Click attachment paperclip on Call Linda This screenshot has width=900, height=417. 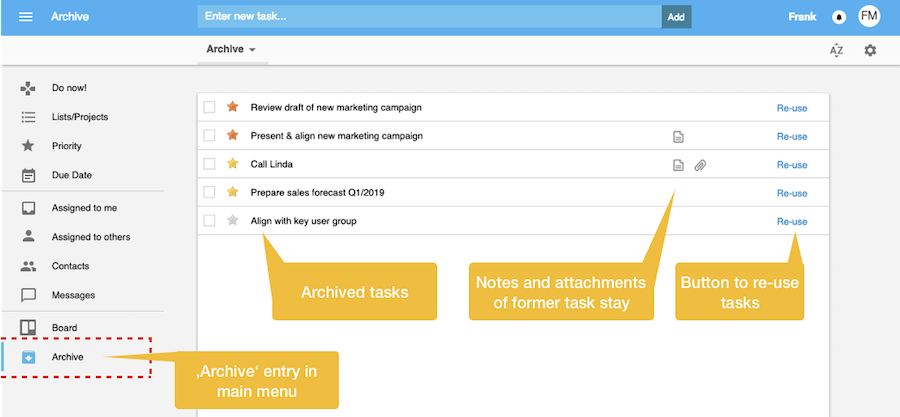(700, 164)
